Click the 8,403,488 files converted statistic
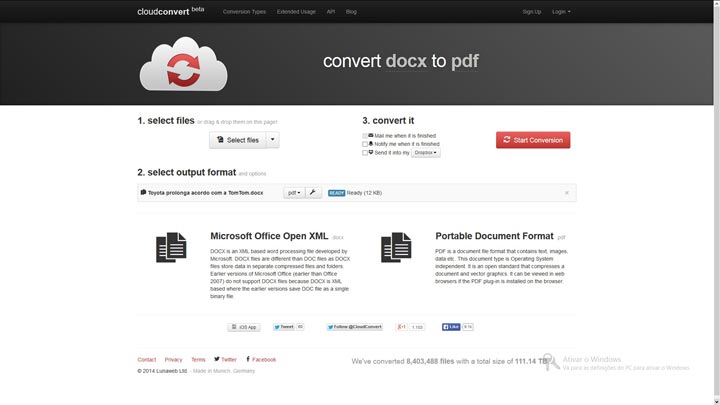This screenshot has height=405, width=720. [x=430, y=361]
